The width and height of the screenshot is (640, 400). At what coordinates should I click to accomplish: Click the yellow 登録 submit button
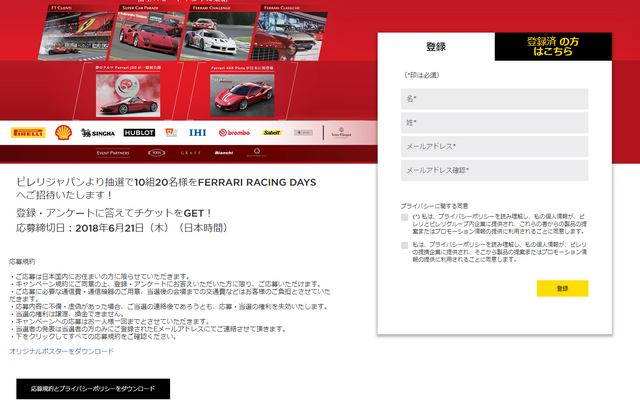[562, 288]
